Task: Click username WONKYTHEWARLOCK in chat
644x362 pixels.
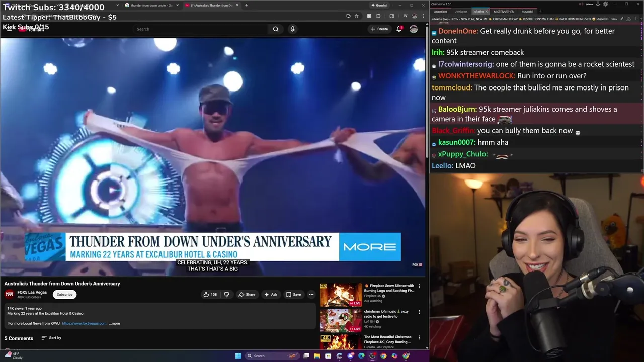Action: pyautogui.click(x=476, y=76)
